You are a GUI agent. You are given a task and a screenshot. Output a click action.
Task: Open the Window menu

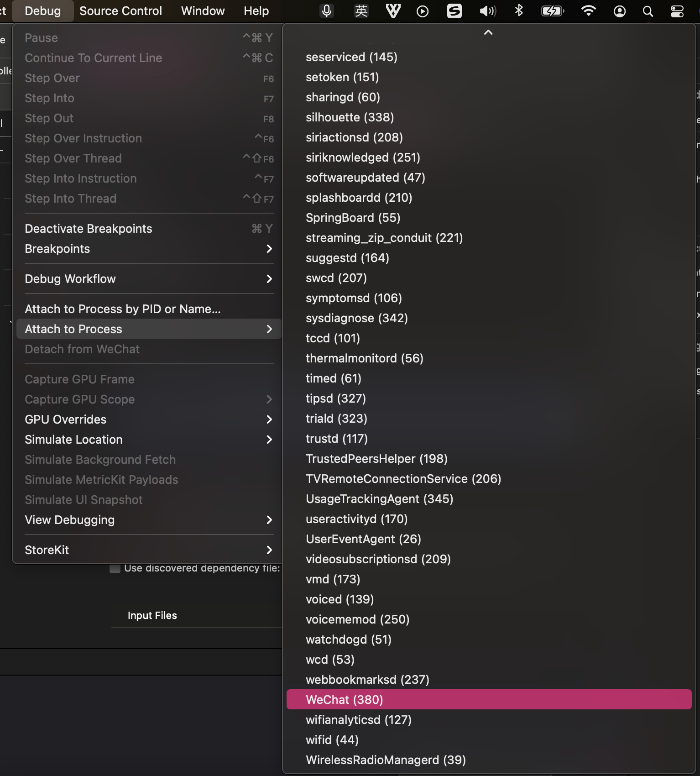[x=203, y=11]
